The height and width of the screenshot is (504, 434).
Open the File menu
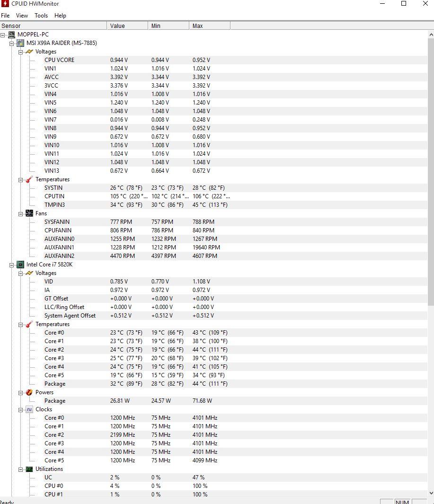coord(6,16)
